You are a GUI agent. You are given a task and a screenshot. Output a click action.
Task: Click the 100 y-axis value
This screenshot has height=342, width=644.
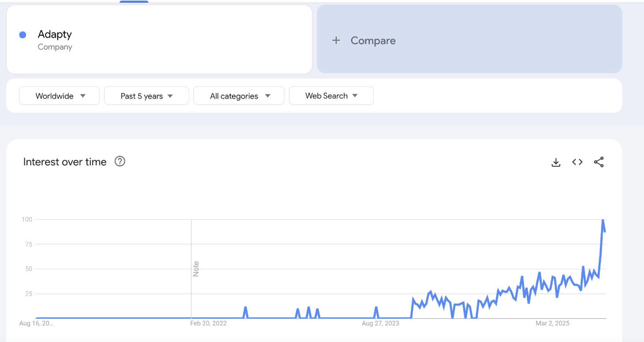(x=27, y=220)
